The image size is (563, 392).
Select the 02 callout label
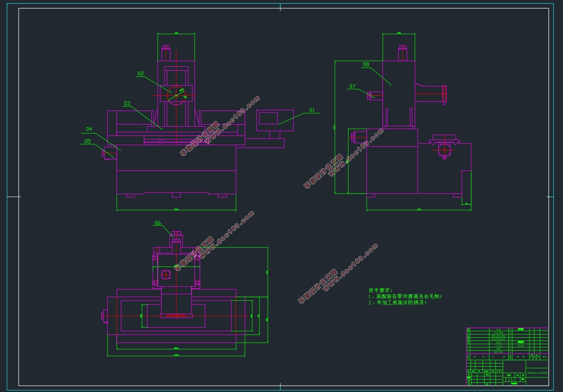[140, 74]
